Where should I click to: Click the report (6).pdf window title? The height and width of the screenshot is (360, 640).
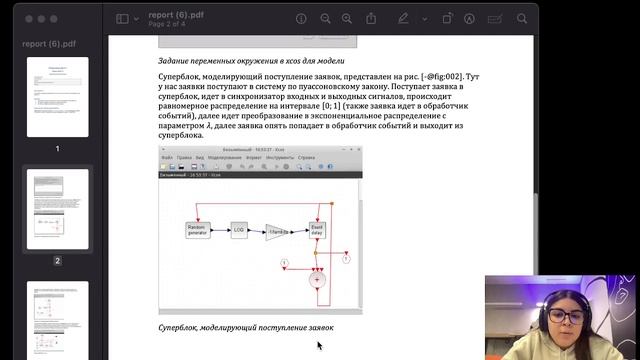pos(176,15)
